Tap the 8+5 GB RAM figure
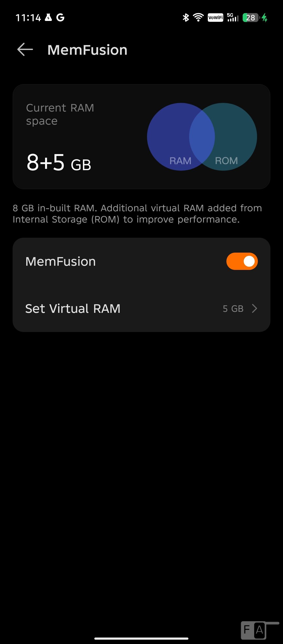 coord(59,163)
